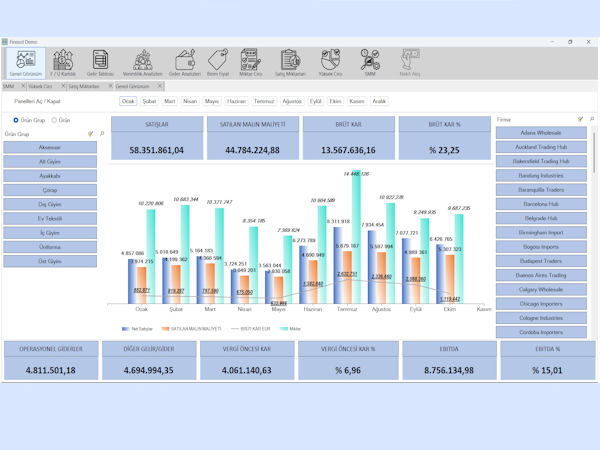The width and height of the screenshot is (600, 450).
Task: Search in the Firma list
Action: [x=592, y=119]
